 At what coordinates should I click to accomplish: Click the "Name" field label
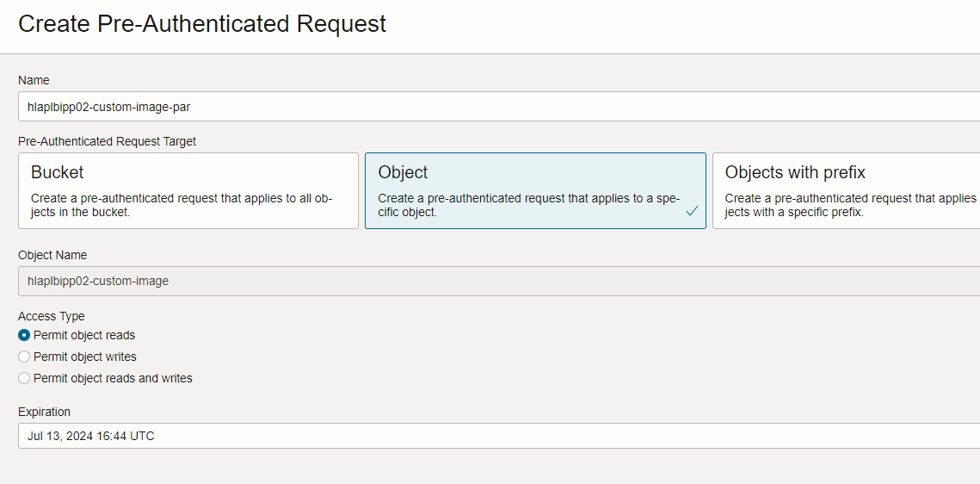34,80
